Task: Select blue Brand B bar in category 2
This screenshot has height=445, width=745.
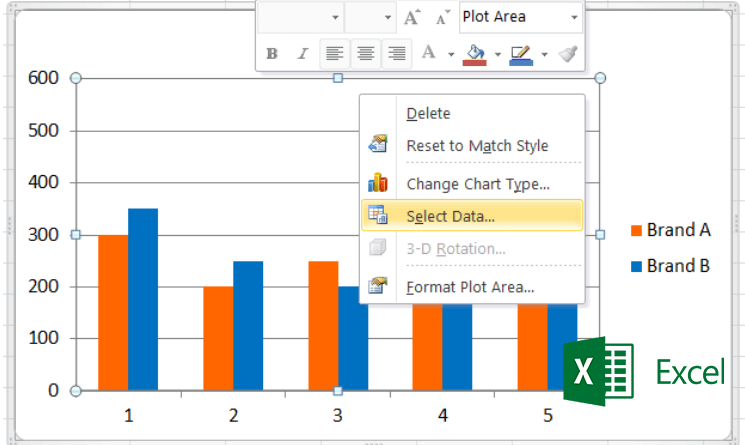Action: (x=248, y=326)
